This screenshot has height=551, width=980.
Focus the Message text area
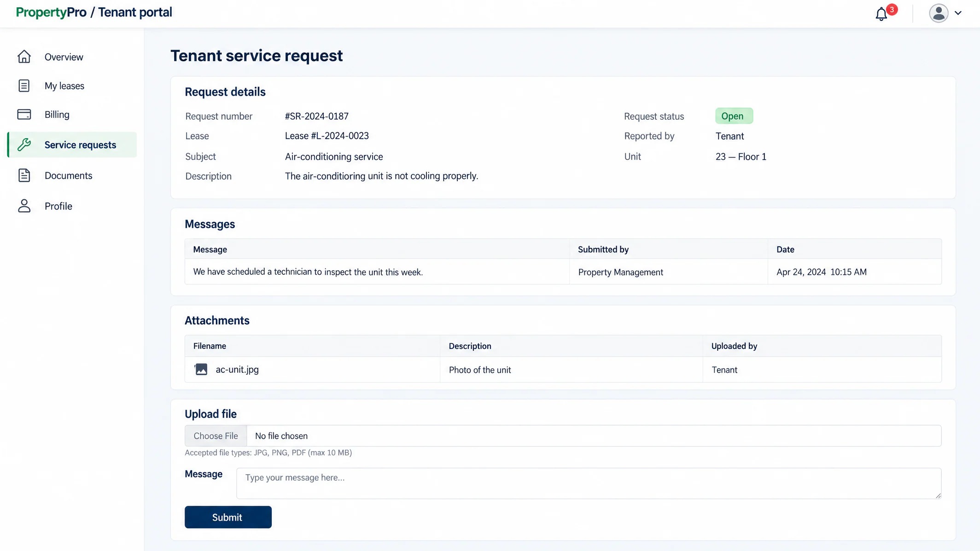(589, 483)
